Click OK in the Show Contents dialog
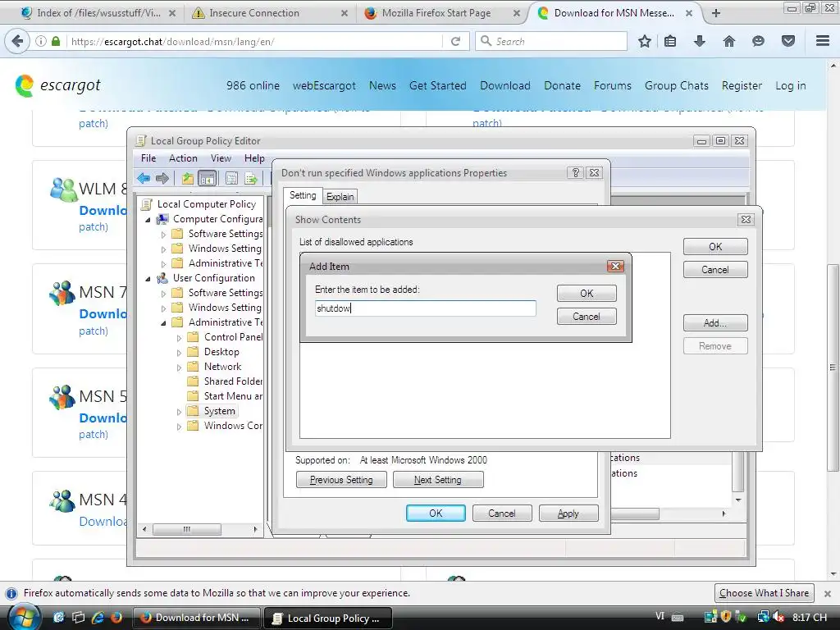840x630 pixels. click(715, 246)
